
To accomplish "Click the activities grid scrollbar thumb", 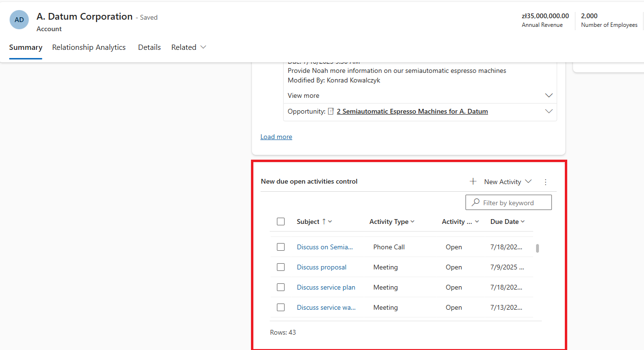I will [537, 248].
